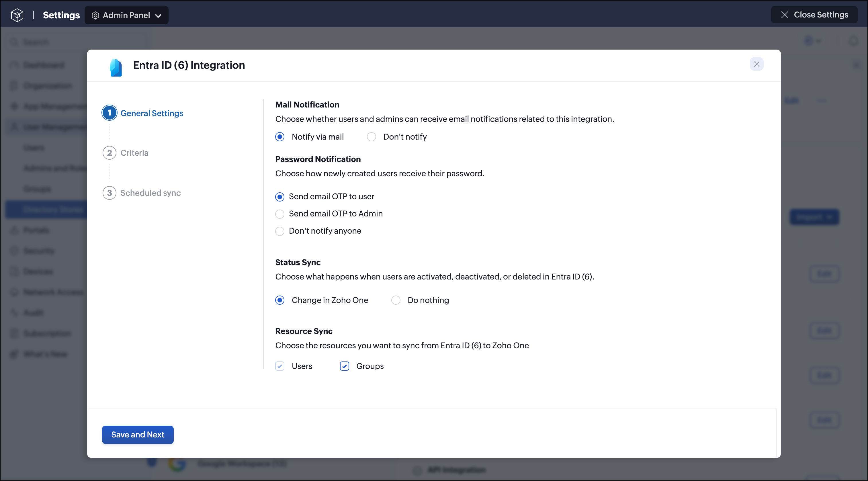Image resolution: width=868 pixels, height=481 pixels.
Task: Go to the General Settings step
Action: [143, 113]
